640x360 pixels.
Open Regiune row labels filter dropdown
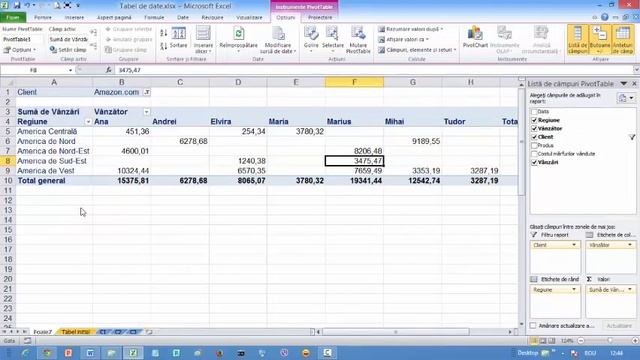88,122
